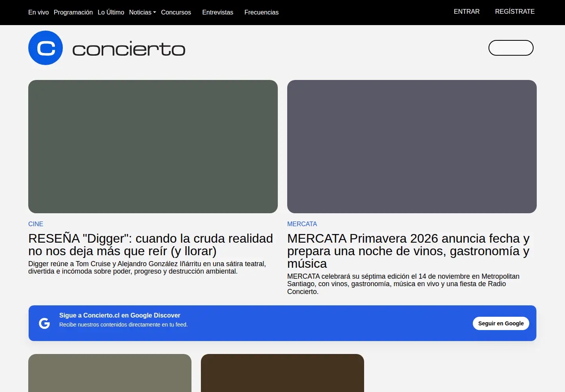The height and width of the screenshot is (392, 565).
Task: Open Lo Último section
Action: point(111,12)
